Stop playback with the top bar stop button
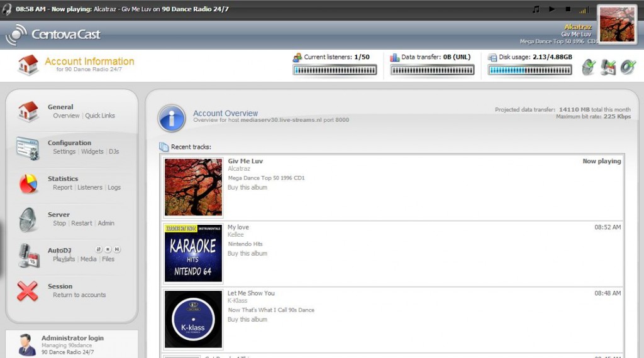The image size is (644, 358). coord(568,9)
